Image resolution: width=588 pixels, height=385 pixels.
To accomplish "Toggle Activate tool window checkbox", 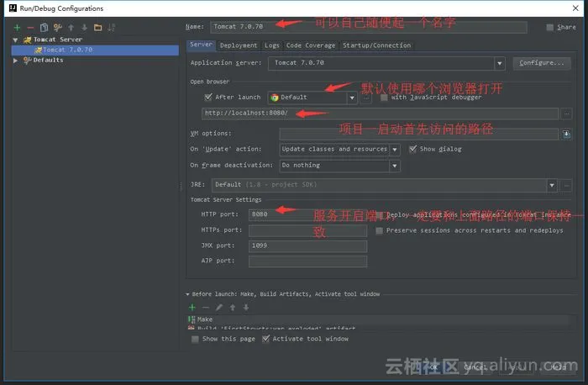I will 265,339.
